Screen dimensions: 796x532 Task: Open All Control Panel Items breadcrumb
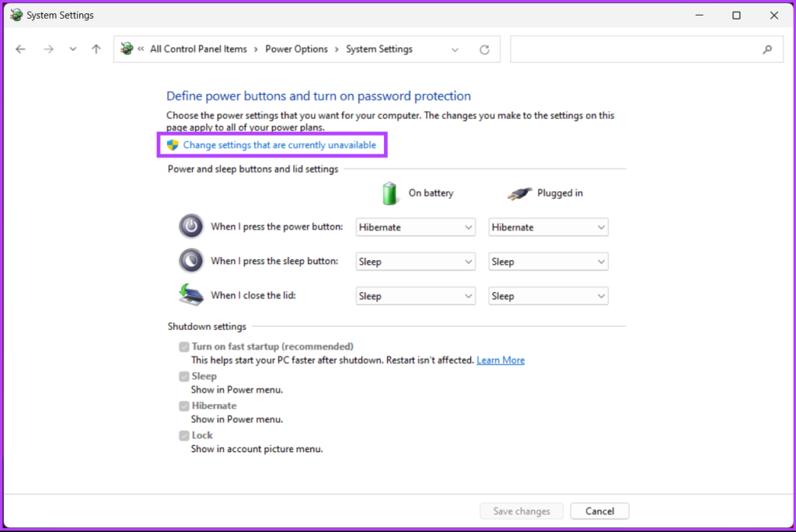[198, 48]
